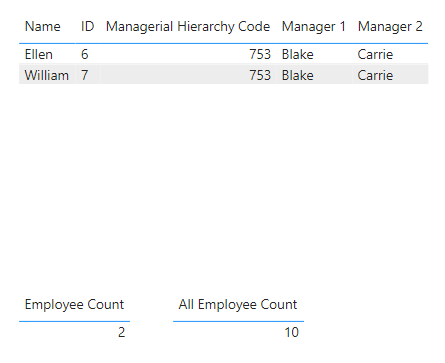
Task: Sort by the Name column header
Action: 43,27
